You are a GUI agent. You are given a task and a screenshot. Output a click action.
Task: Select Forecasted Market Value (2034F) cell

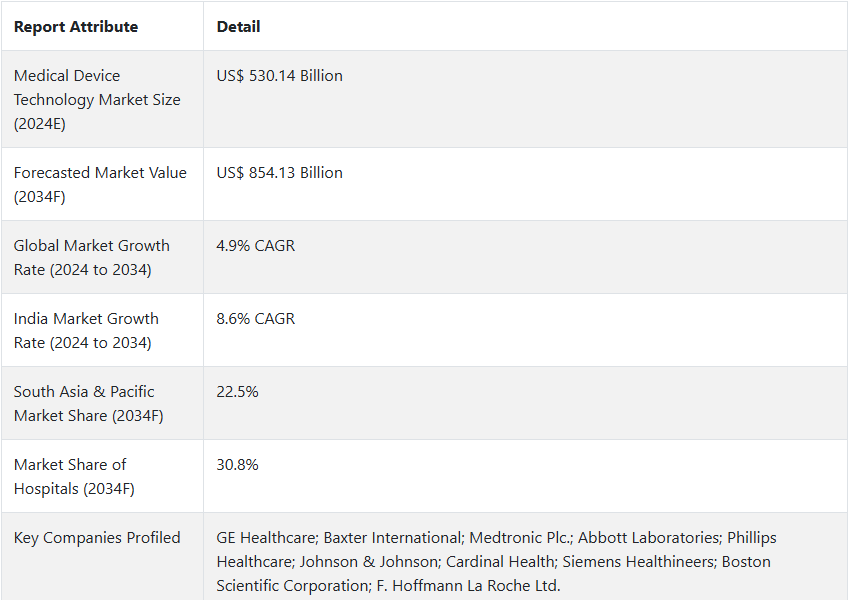(x=102, y=184)
